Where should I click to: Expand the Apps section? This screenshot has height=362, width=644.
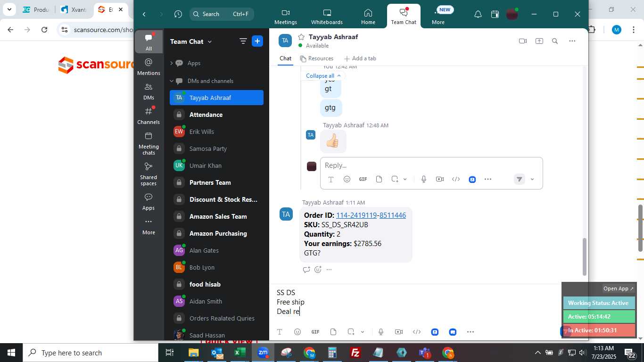[173, 63]
